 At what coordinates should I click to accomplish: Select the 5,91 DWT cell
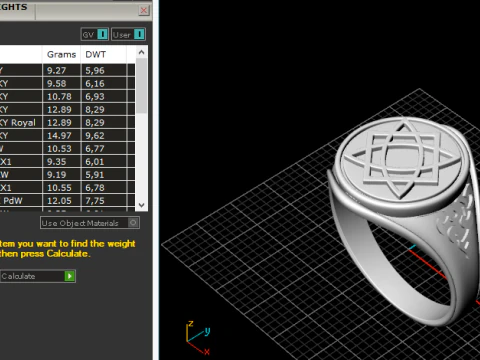[x=104, y=174]
